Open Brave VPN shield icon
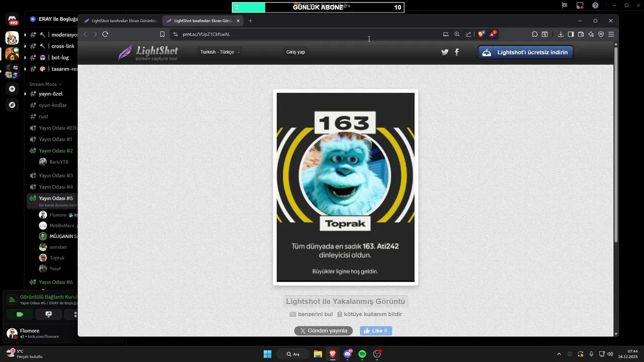 (601, 34)
